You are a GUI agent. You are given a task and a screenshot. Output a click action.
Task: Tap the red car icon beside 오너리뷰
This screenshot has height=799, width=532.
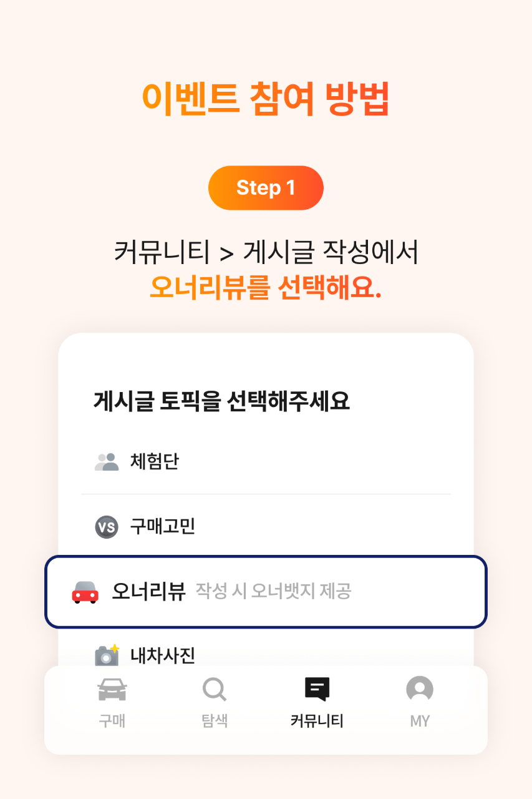pos(85,592)
